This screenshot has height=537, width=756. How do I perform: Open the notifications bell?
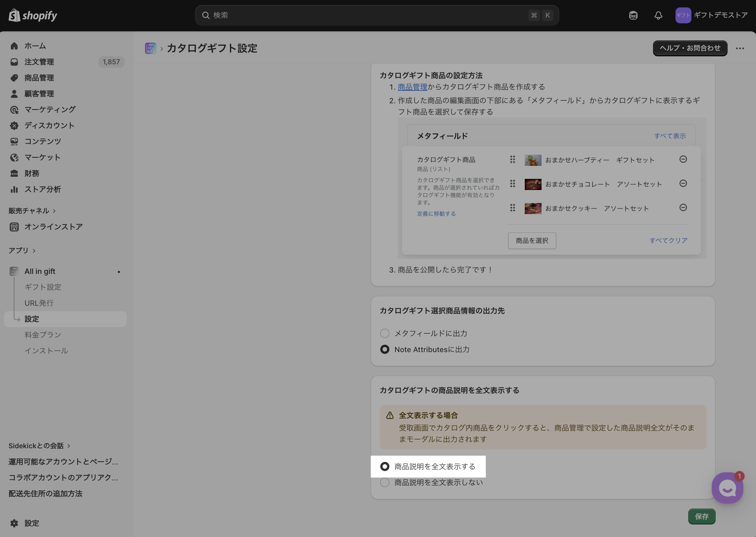658,15
